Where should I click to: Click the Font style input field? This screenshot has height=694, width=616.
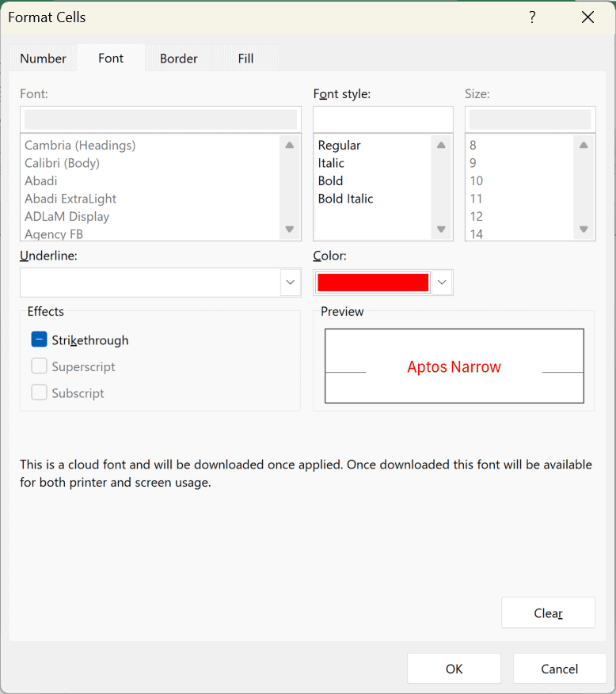click(383, 119)
